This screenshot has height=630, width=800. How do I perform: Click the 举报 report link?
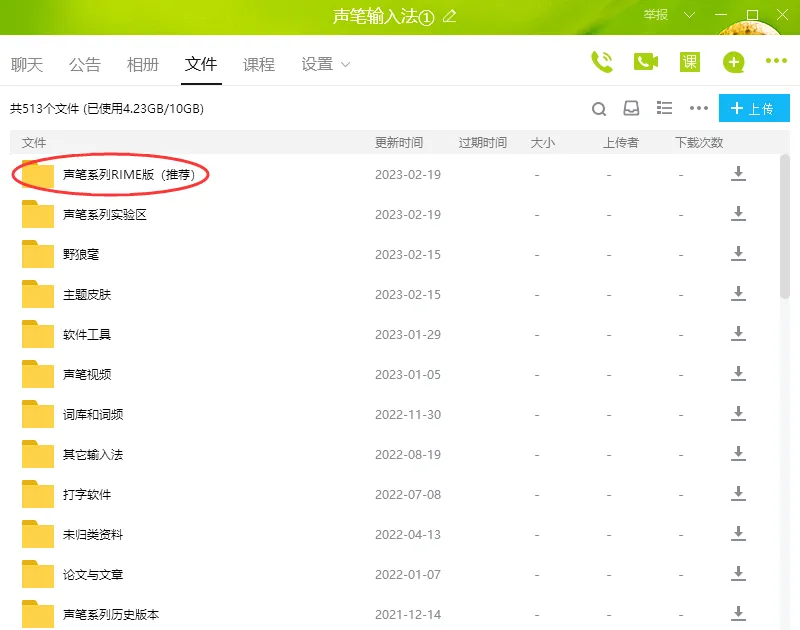(x=655, y=15)
